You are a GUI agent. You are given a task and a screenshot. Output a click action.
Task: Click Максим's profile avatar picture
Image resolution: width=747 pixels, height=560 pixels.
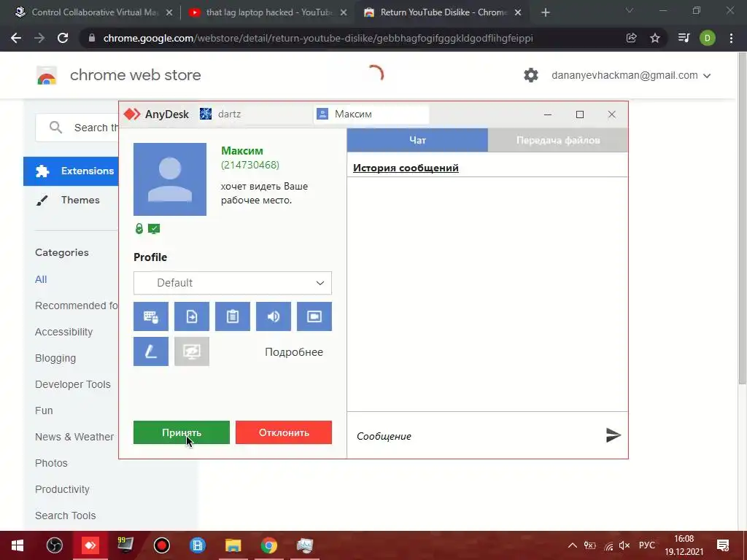point(169,179)
